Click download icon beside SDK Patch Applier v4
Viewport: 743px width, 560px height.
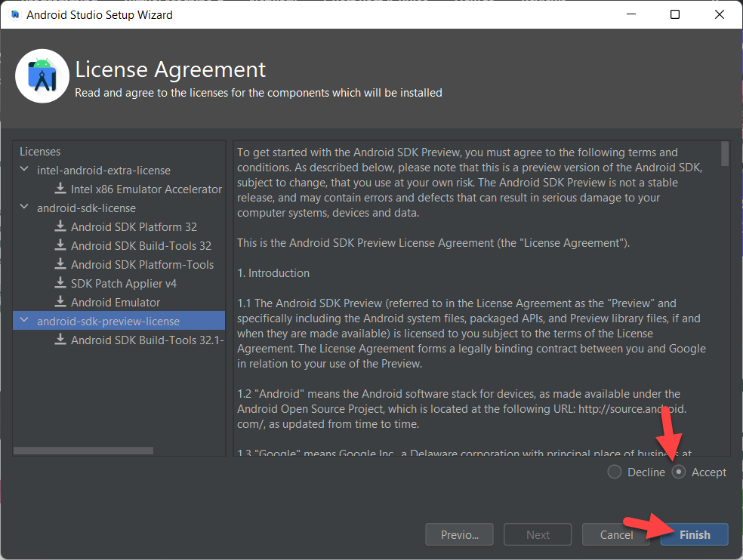pos(60,283)
